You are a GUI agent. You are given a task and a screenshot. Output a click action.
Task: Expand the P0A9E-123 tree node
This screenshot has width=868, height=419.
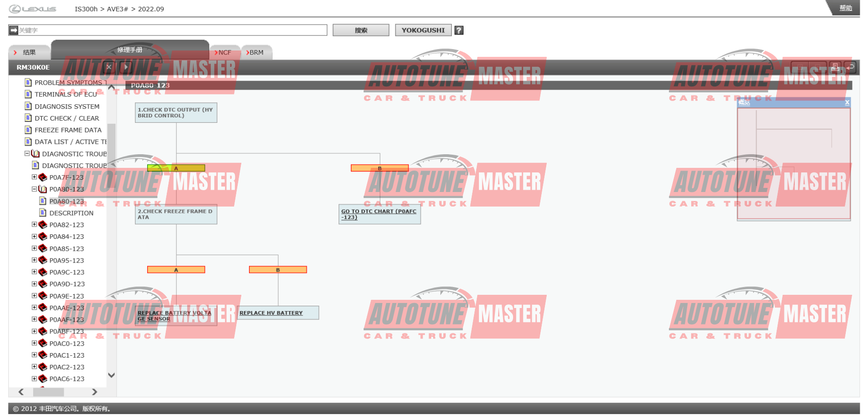point(34,296)
